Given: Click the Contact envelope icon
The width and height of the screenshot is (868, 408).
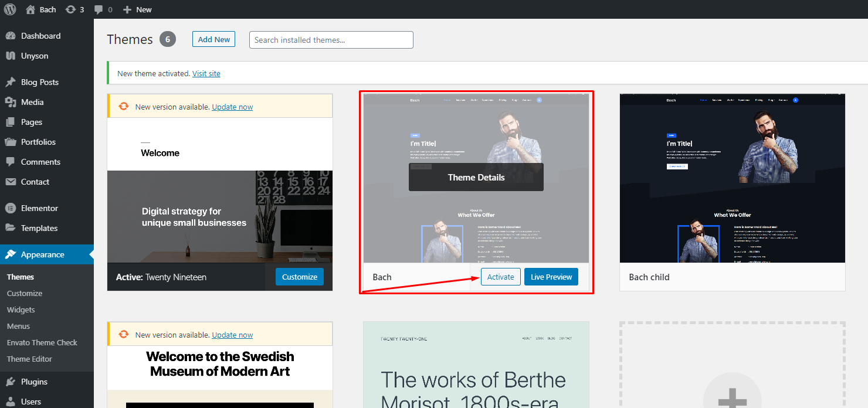Looking at the screenshot, I should [x=11, y=182].
